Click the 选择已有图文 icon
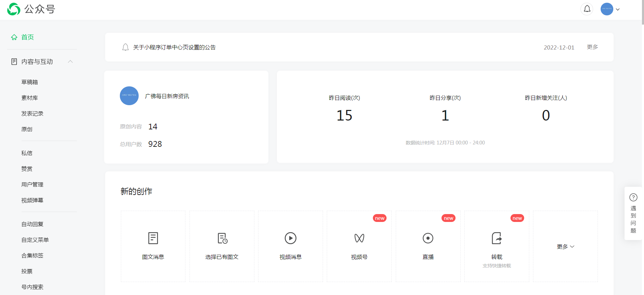This screenshot has width=644, height=295. pos(222,238)
